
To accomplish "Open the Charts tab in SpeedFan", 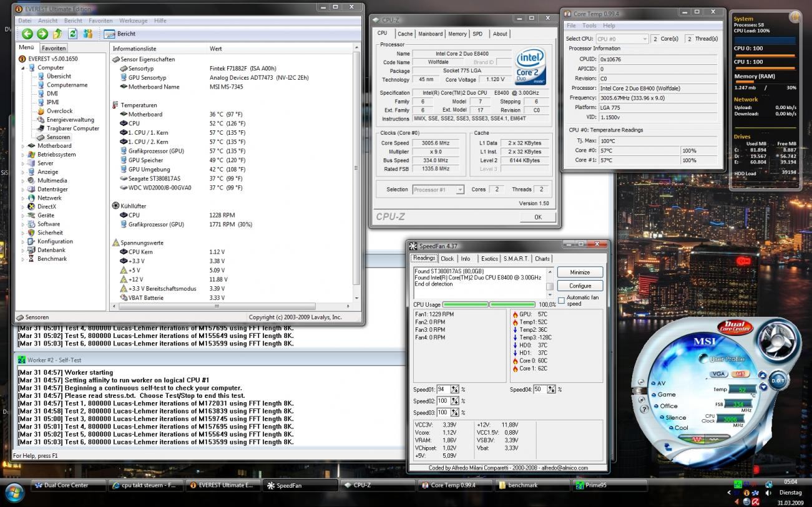I will [x=542, y=259].
